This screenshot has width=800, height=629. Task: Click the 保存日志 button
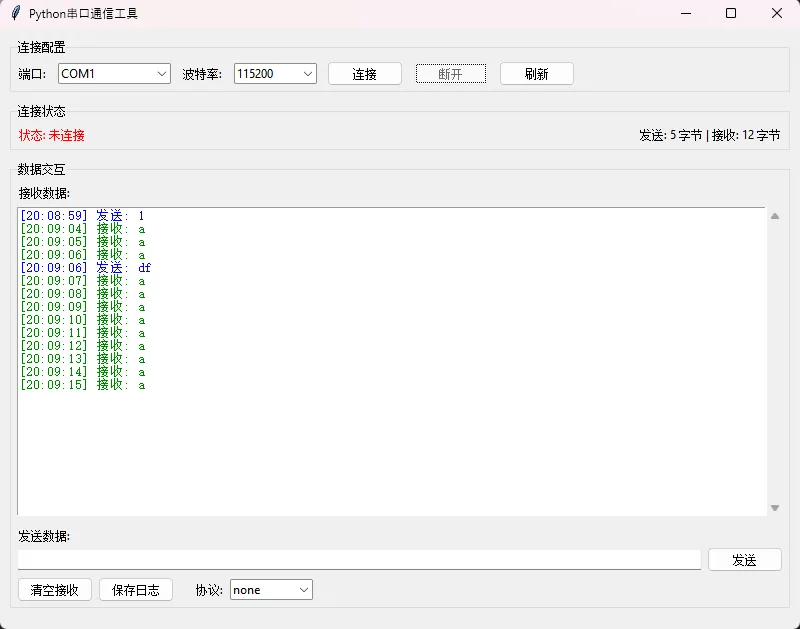[136, 590]
